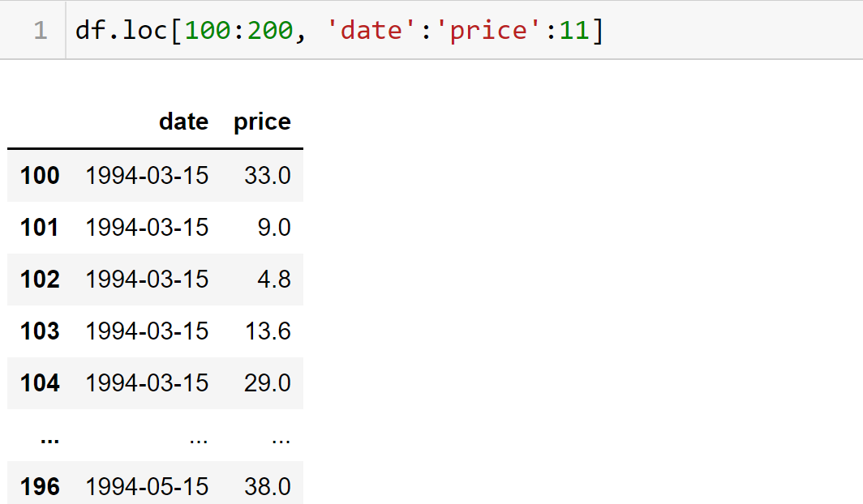Select row index 104
Image resolution: width=863 pixels, height=504 pixels.
[x=40, y=382]
